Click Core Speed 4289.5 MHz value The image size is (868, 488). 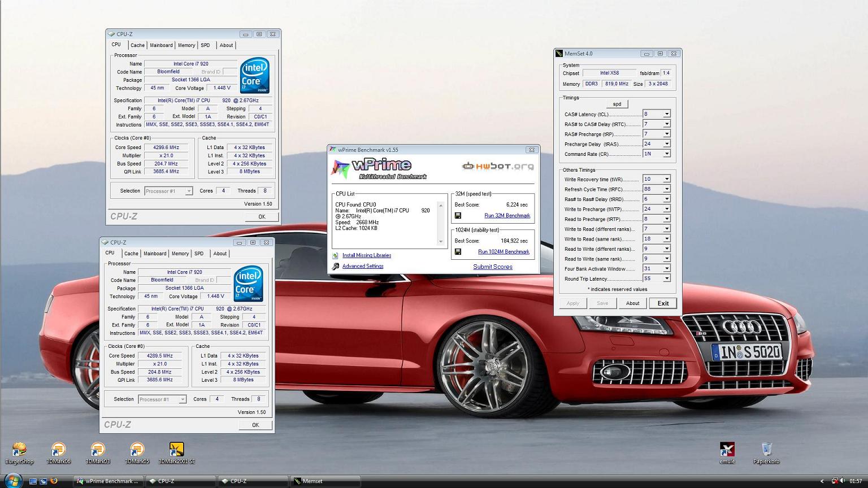pyautogui.click(x=160, y=356)
